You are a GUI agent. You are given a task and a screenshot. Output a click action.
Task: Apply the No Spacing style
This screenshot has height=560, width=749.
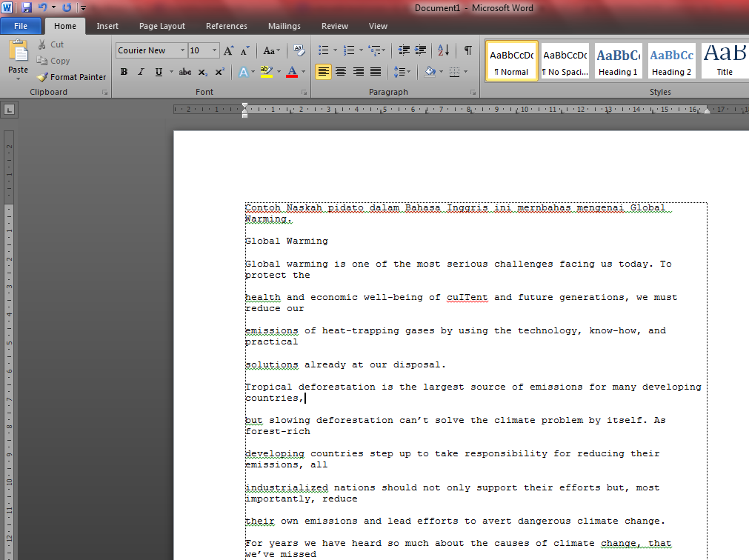click(565, 61)
